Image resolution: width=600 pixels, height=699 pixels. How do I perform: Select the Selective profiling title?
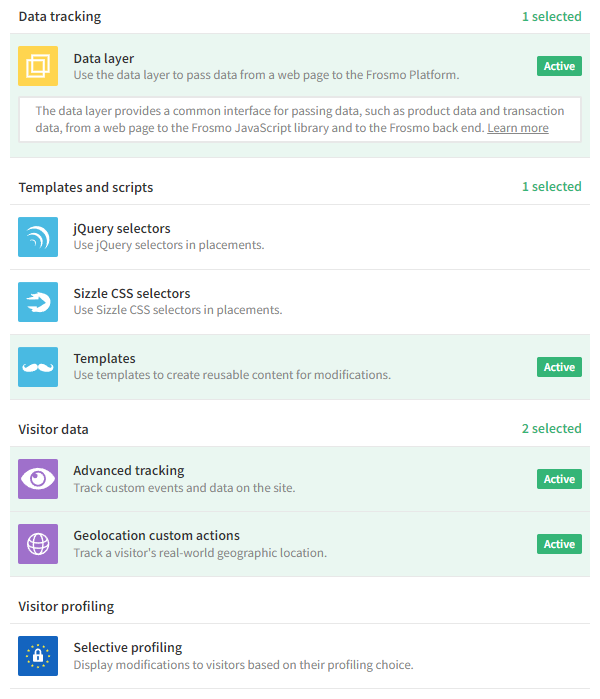pos(127,647)
